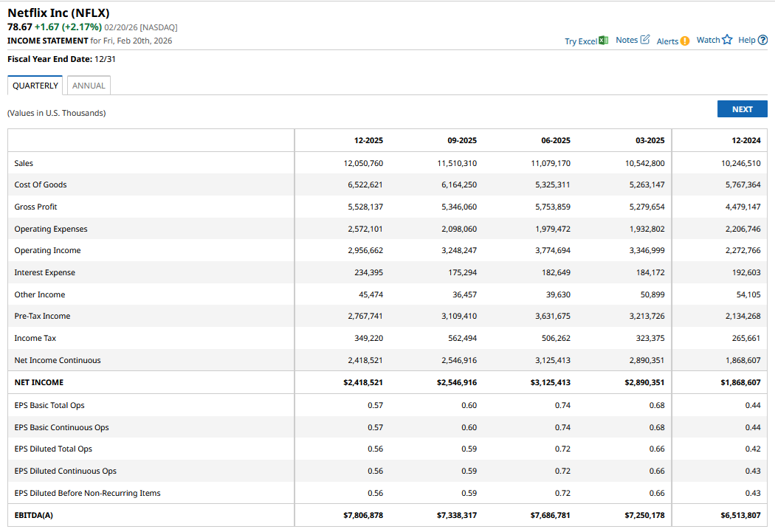The height and width of the screenshot is (532, 775).
Task: Click the NET INCOME row label
Action: pos(39,382)
